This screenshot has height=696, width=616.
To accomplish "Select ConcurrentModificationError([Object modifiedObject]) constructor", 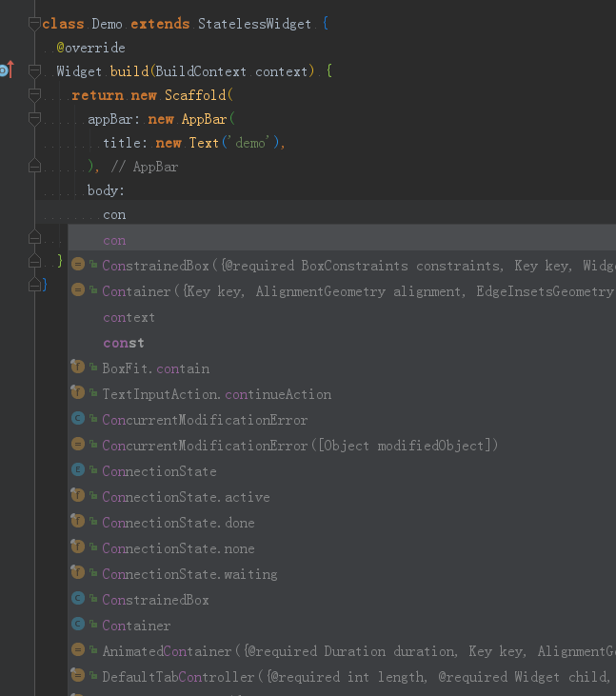I will [x=342, y=446].
